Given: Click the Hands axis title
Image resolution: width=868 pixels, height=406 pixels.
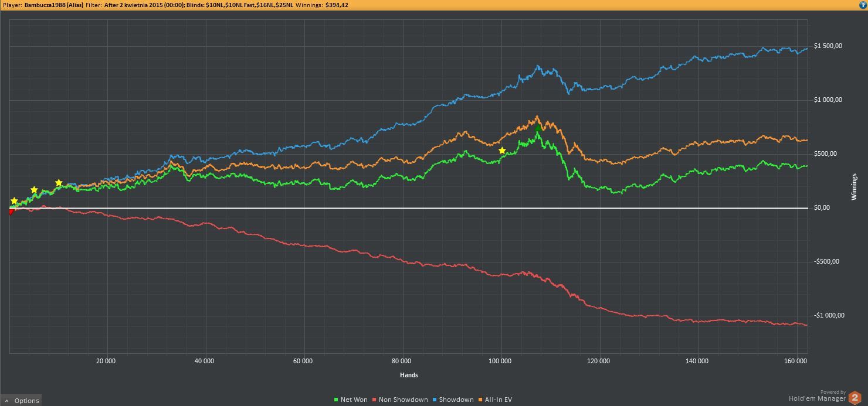Looking at the screenshot, I should coord(408,375).
